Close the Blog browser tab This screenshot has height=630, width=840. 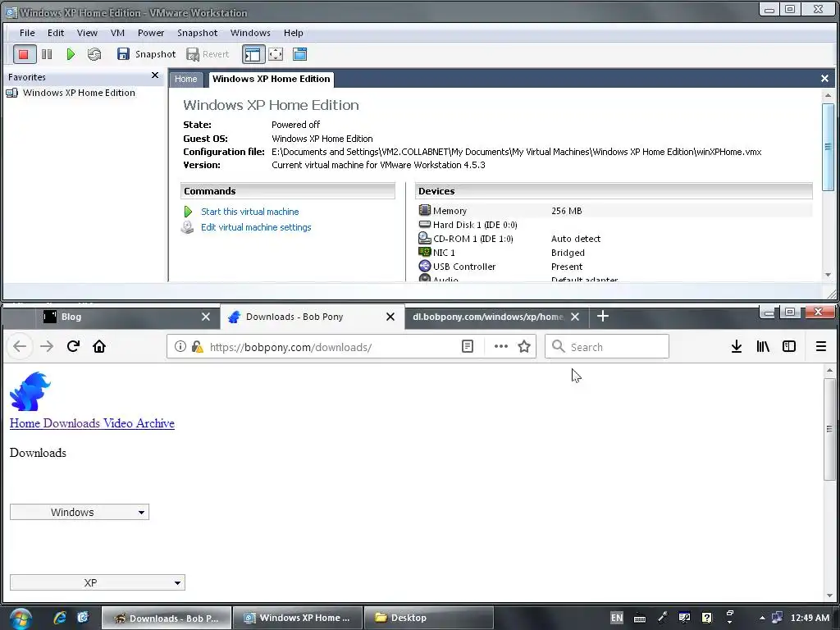coord(206,317)
